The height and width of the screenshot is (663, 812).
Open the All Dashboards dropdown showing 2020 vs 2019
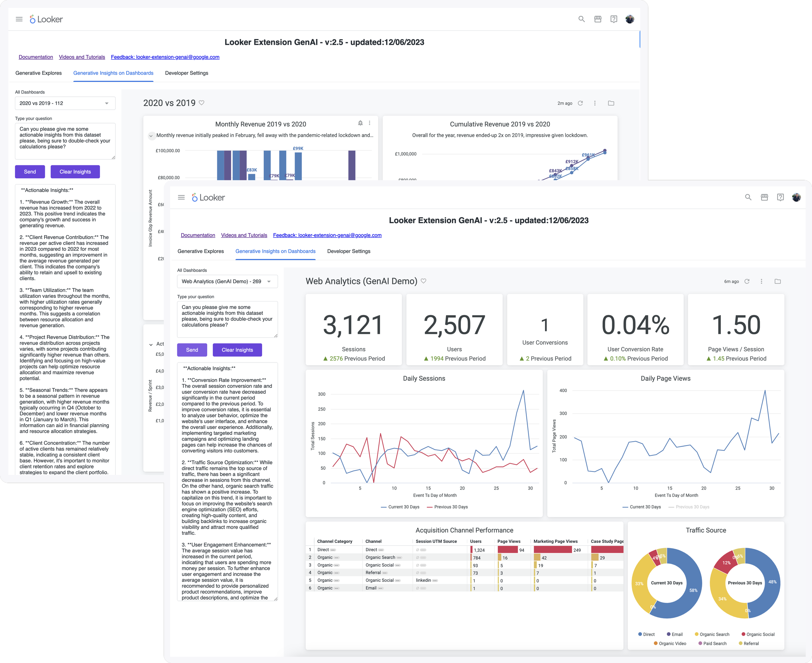(x=65, y=103)
